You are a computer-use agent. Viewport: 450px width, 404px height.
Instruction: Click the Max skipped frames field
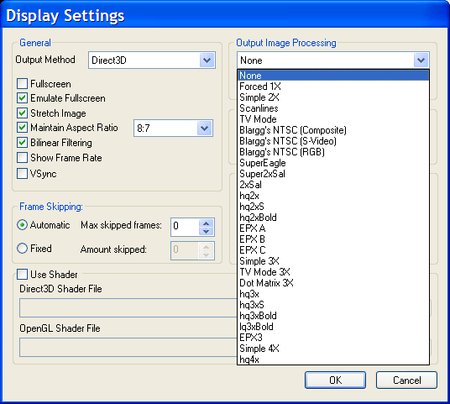185,227
